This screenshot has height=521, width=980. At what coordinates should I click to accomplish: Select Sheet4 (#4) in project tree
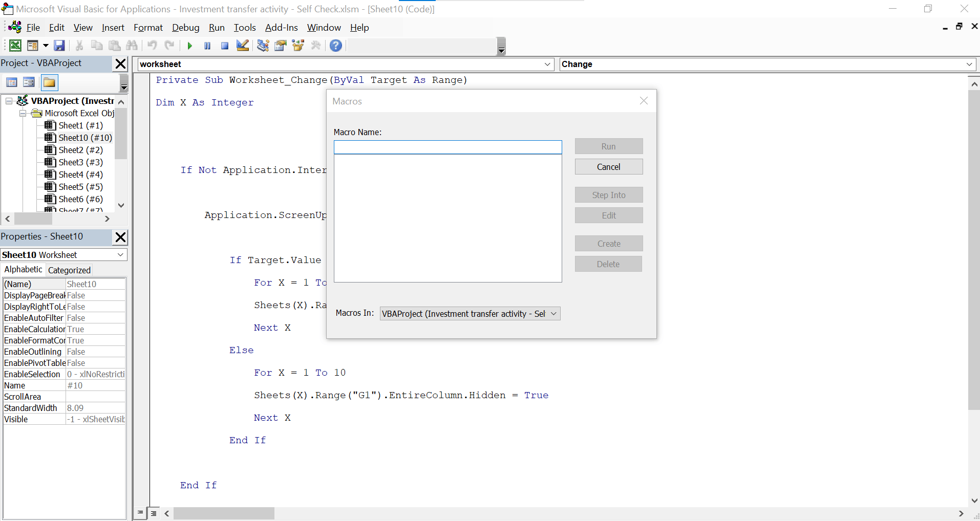tap(80, 175)
